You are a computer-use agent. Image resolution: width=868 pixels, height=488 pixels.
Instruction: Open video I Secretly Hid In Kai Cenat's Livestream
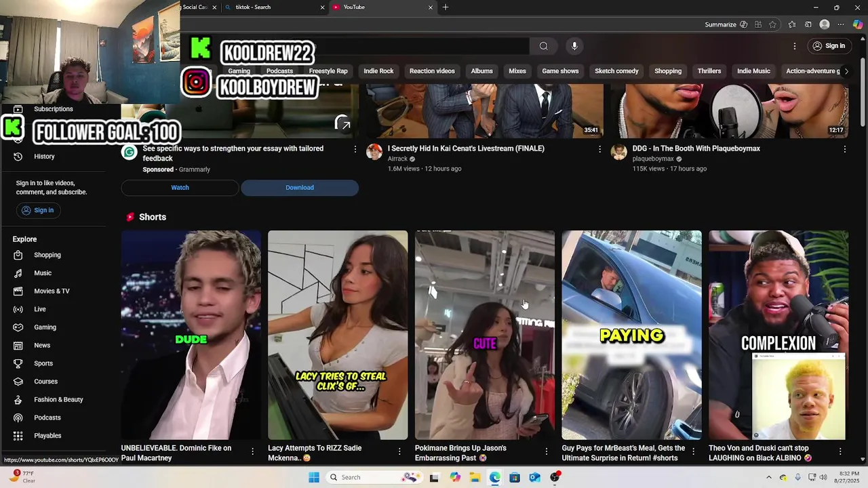tap(466, 148)
